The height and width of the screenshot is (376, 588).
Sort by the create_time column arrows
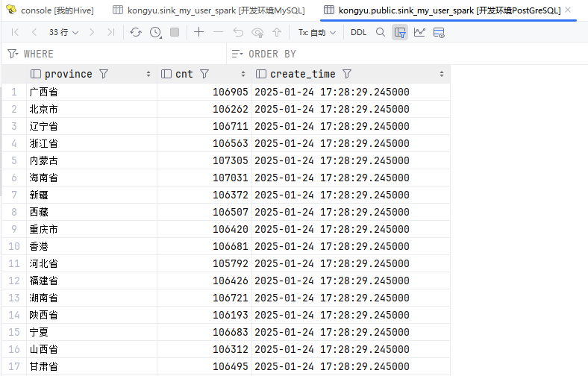pyautogui.click(x=442, y=74)
